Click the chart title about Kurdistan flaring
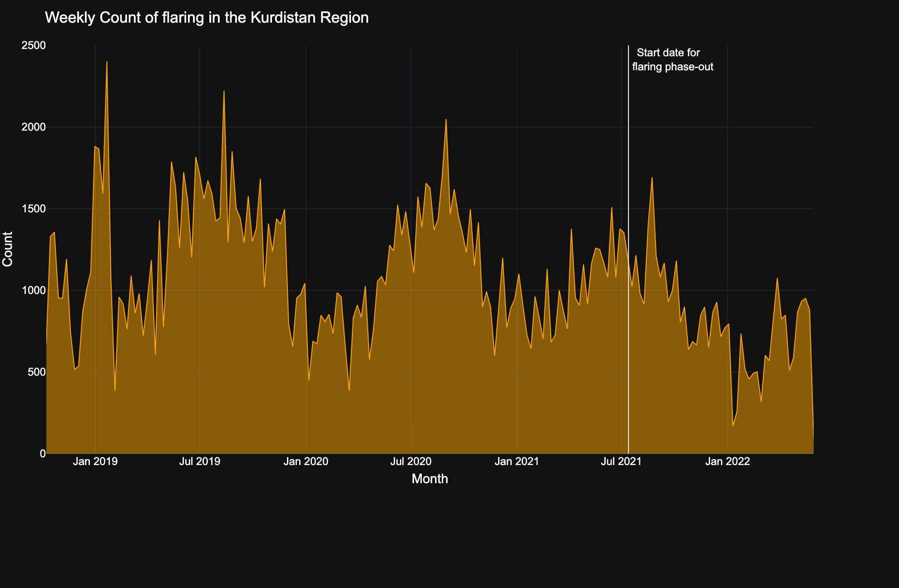The height and width of the screenshot is (588, 899). (x=207, y=18)
